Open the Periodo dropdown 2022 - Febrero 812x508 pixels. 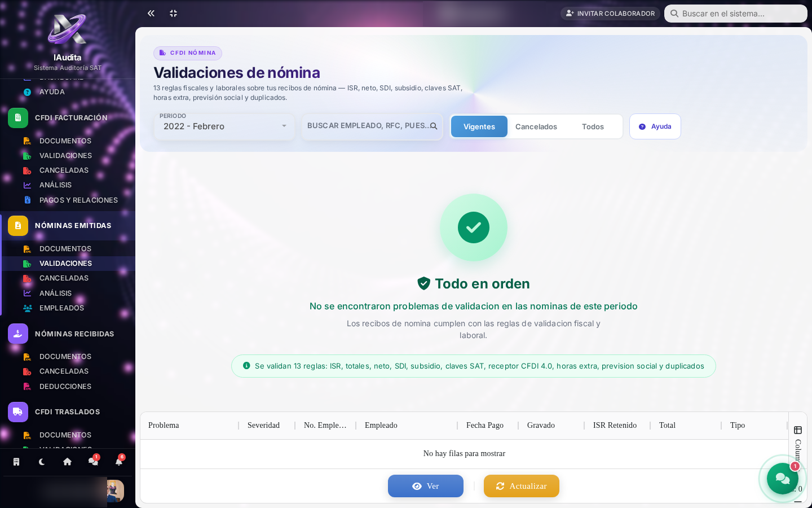click(x=224, y=126)
